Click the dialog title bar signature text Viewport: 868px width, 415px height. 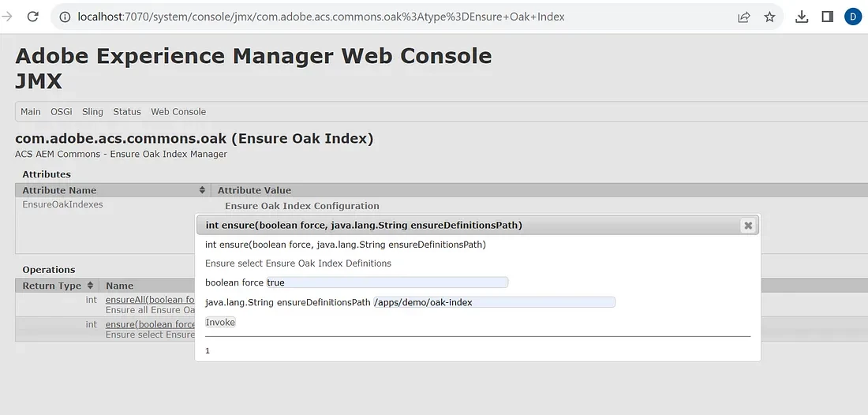click(364, 225)
